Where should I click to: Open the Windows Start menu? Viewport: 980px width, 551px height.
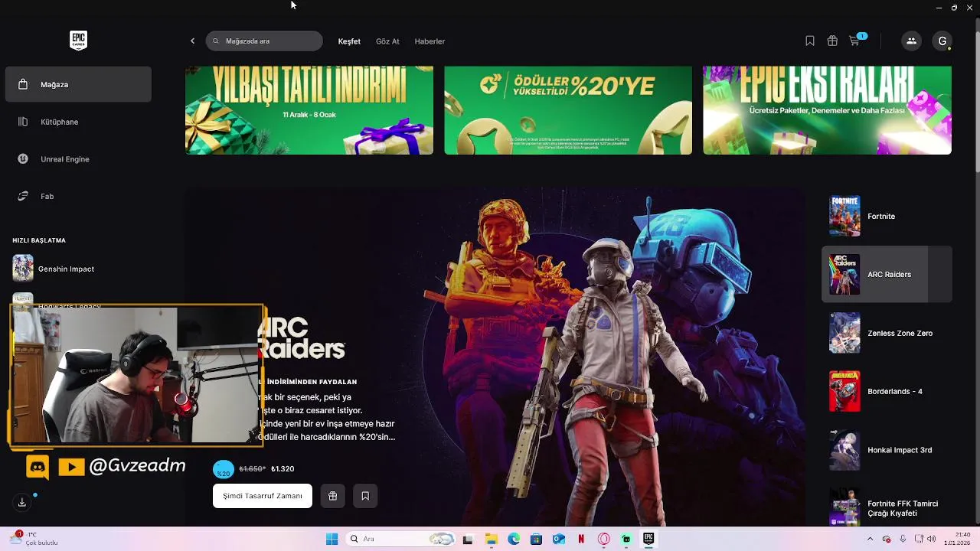(x=332, y=539)
